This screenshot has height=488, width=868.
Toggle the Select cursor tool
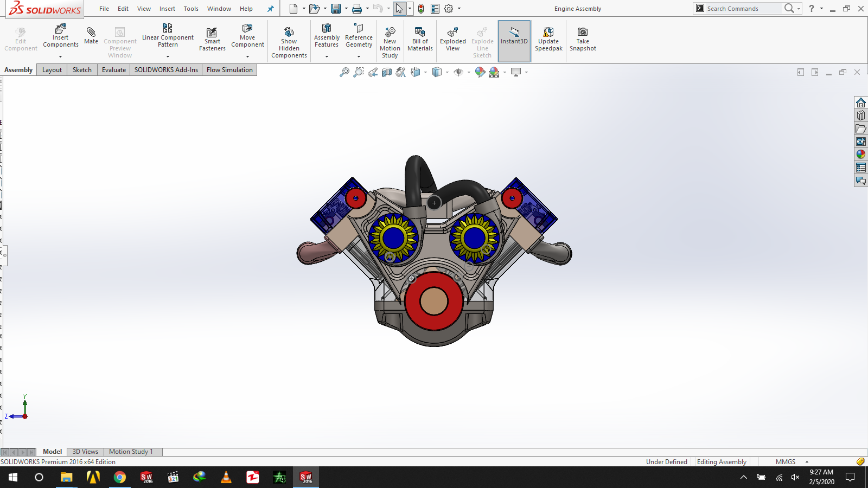(399, 9)
